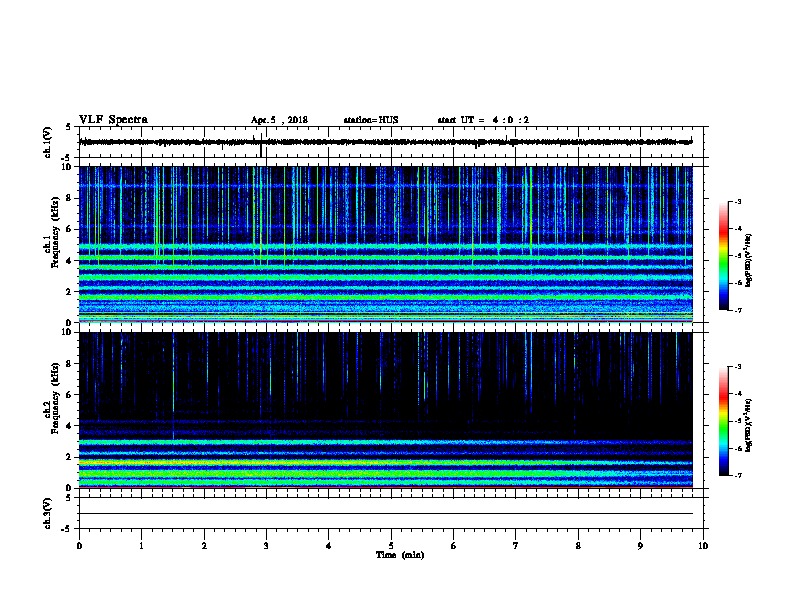792x612 pixels.
Task: Click time axis tick label "1"
Action: pyautogui.click(x=141, y=546)
